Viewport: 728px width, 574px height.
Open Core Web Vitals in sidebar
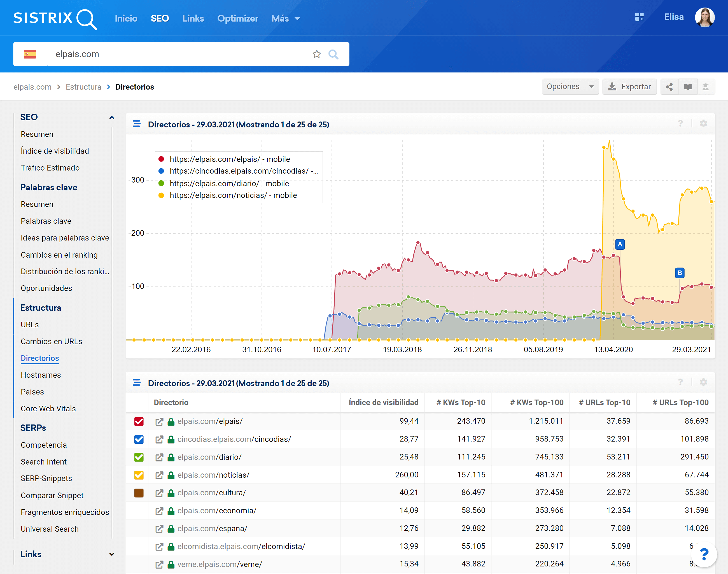click(48, 409)
